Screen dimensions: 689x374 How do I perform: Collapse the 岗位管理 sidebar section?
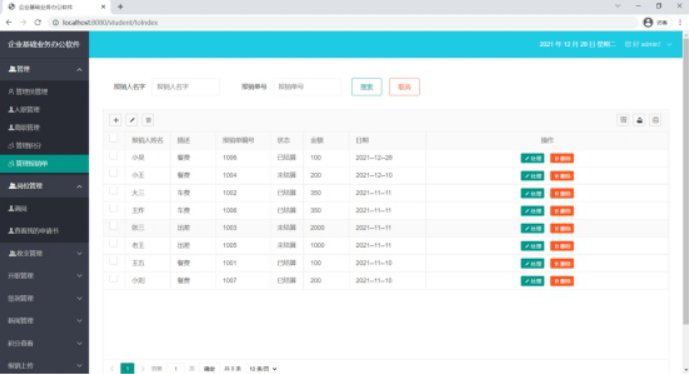click(x=44, y=186)
